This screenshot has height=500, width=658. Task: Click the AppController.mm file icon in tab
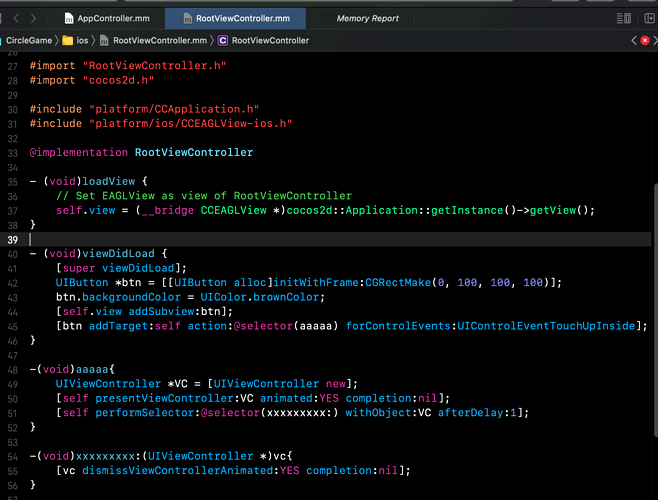[x=69, y=18]
